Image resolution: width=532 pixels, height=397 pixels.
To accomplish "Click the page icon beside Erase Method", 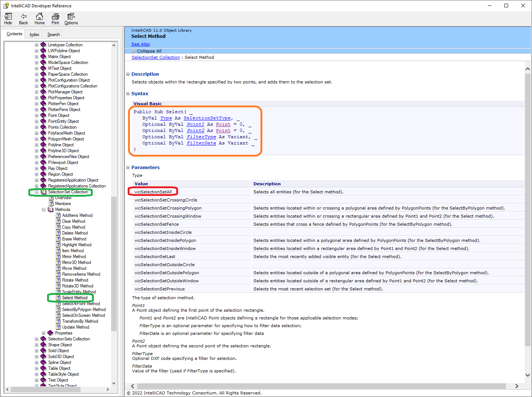I will tap(58, 239).
